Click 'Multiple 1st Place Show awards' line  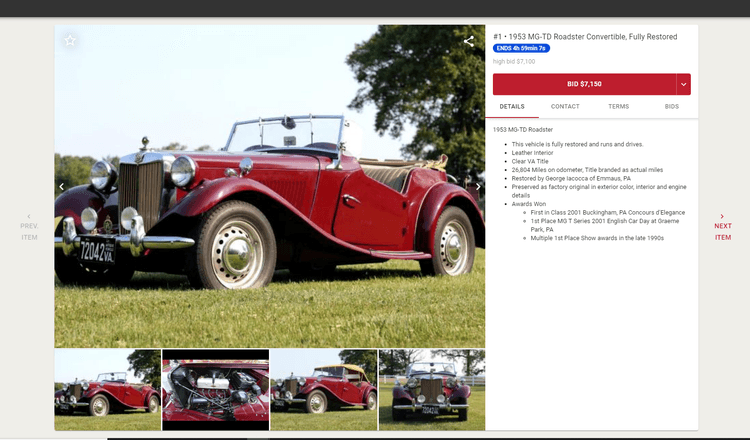tap(597, 238)
